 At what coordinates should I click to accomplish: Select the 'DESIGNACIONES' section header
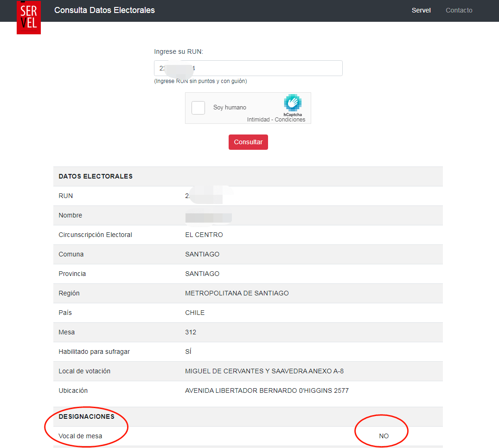pos(86,416)
